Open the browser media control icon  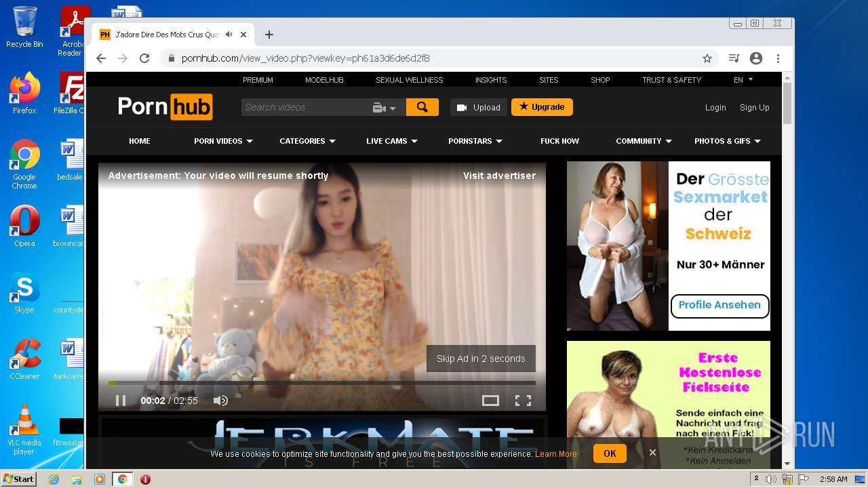734,58
